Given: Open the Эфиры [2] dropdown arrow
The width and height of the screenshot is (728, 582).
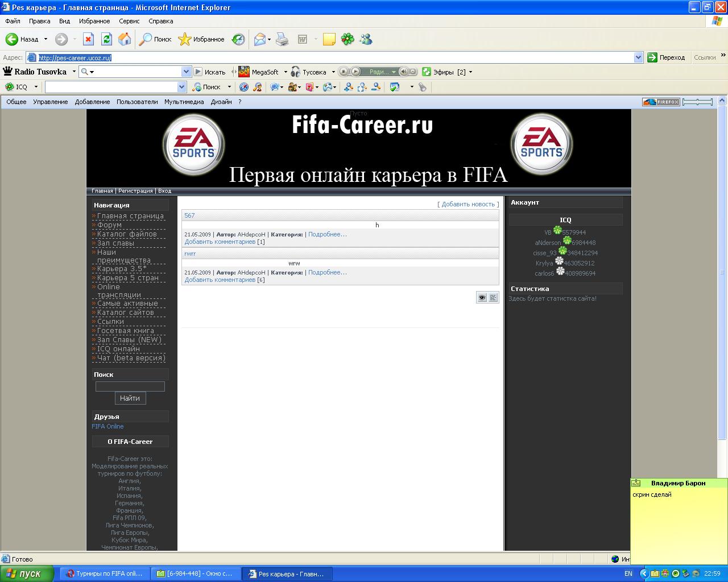Looking at the screenshot, I should [x=470, y=72].
